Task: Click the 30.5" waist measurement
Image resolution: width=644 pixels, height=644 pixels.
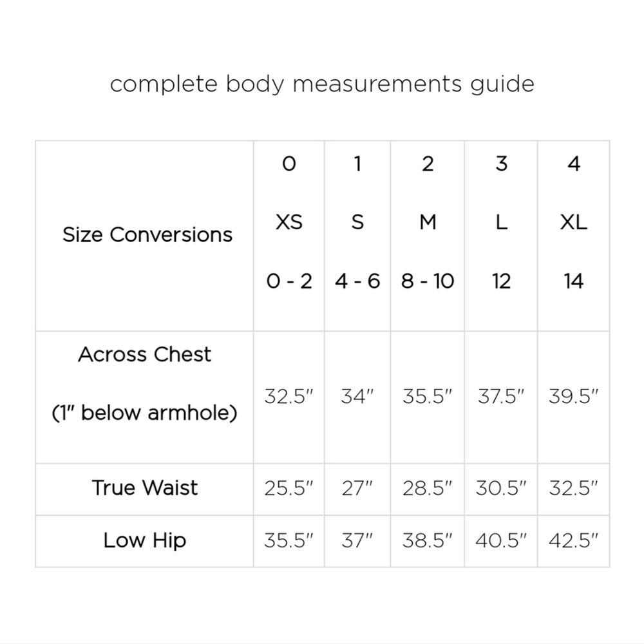Action: coord(501,488)
